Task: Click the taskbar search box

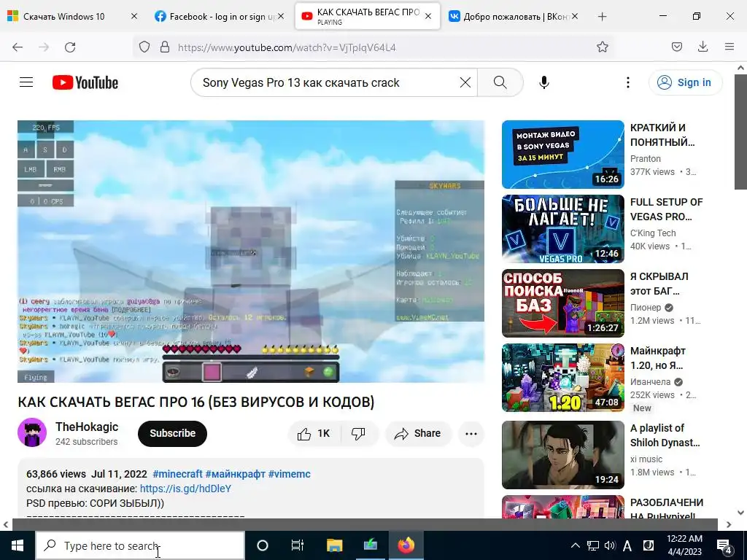Action: (140, 545)
